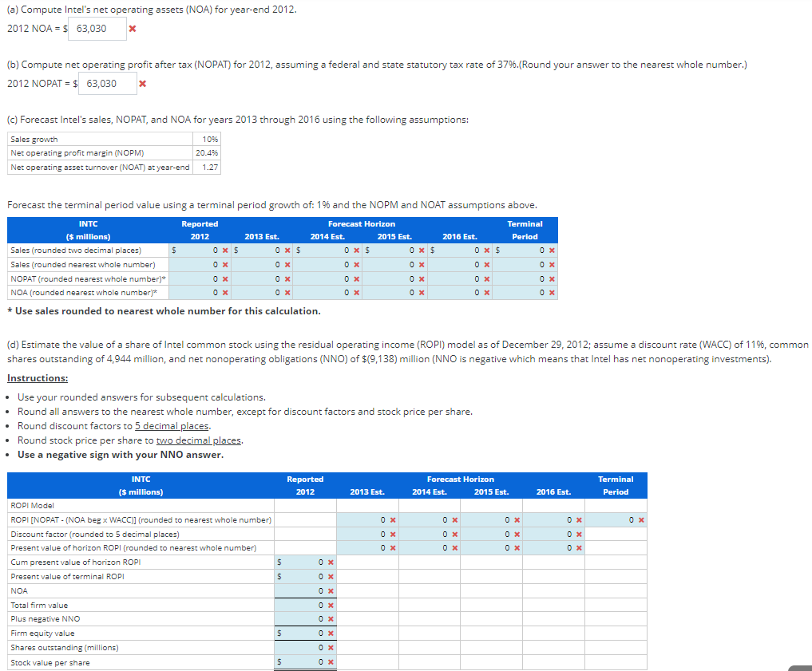Focus NOA forecast cell for Reported 2012
812x671 pixels.
200,293
